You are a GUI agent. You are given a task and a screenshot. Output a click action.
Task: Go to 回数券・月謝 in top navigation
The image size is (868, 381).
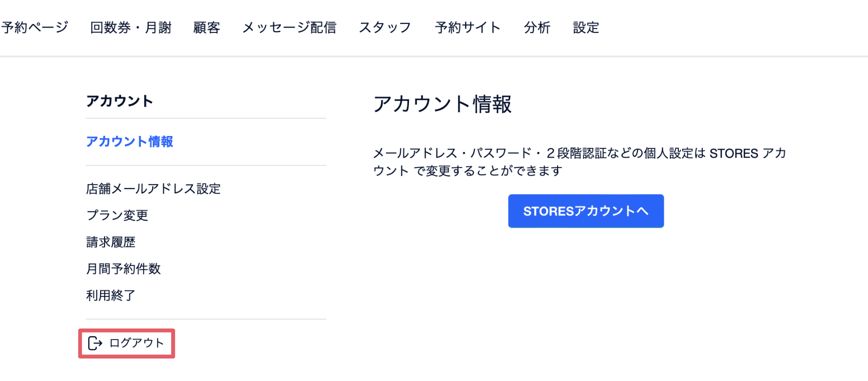tap(131, 27)
